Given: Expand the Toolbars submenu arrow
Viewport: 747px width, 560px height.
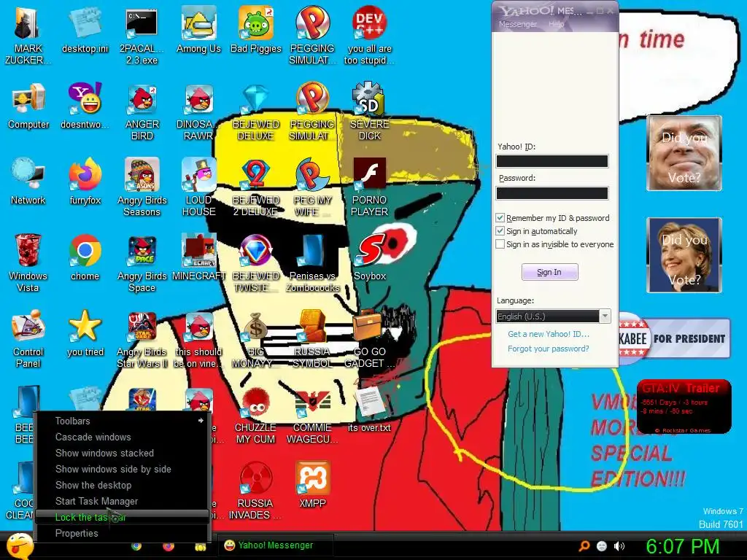Looking at the screenshot, I should tap(201, 421).
